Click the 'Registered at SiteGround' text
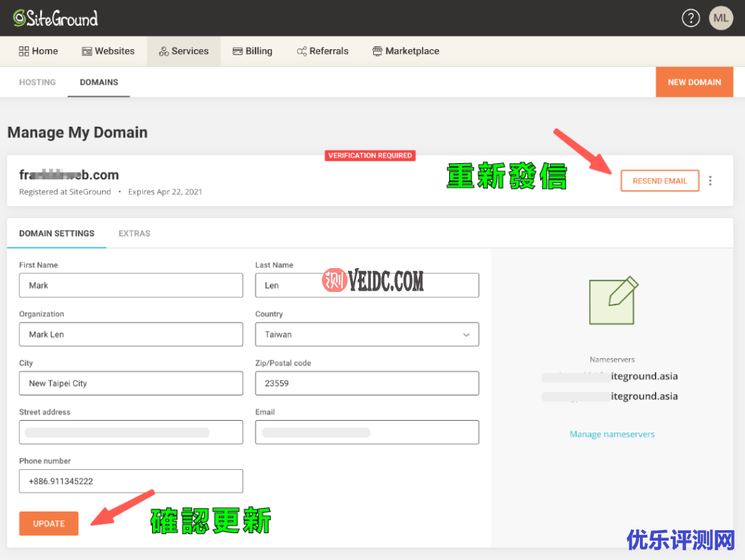 point(65,191)
